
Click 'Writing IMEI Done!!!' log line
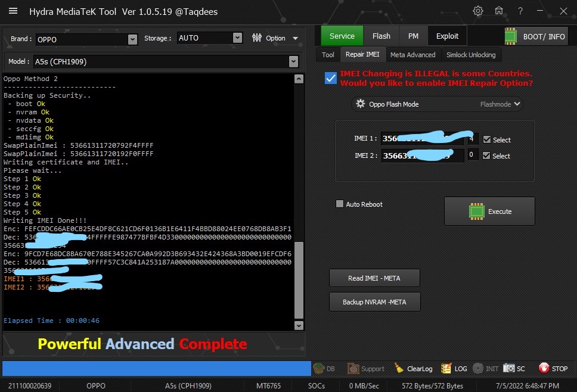pyautogui.click(x=45, y=220)
